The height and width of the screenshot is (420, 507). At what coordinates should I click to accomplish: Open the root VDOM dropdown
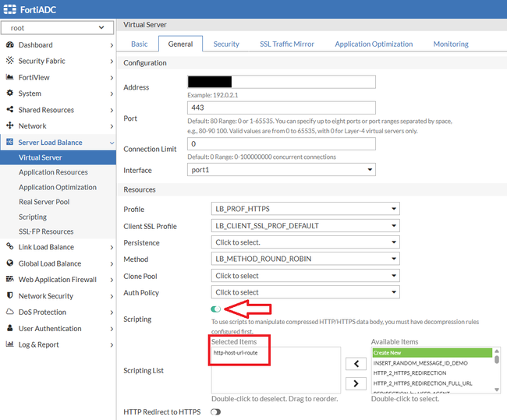click(58, 27)
